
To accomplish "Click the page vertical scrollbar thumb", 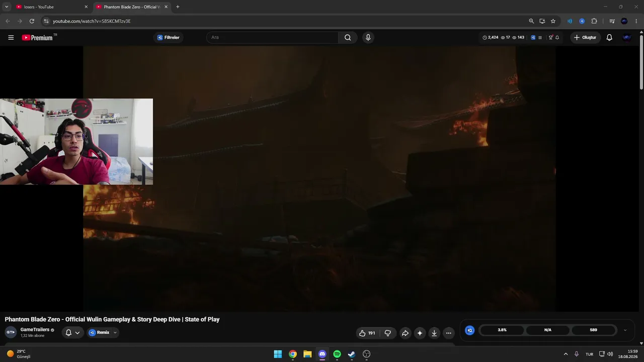I will point(641,62).
